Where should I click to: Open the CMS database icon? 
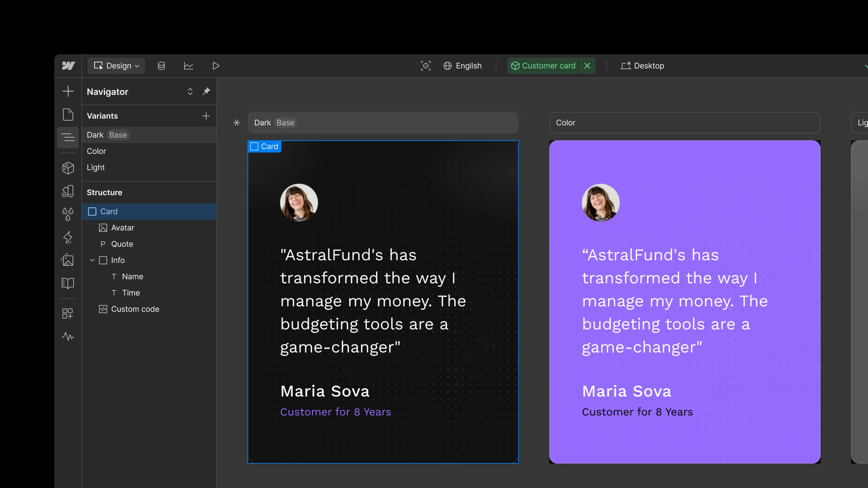click(161, 66)
